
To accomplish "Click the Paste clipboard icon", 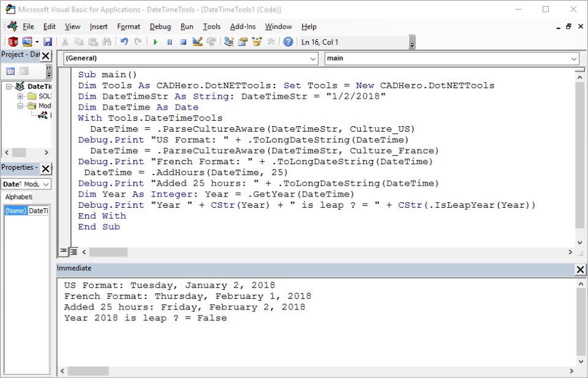I will (x=92, y=42).
